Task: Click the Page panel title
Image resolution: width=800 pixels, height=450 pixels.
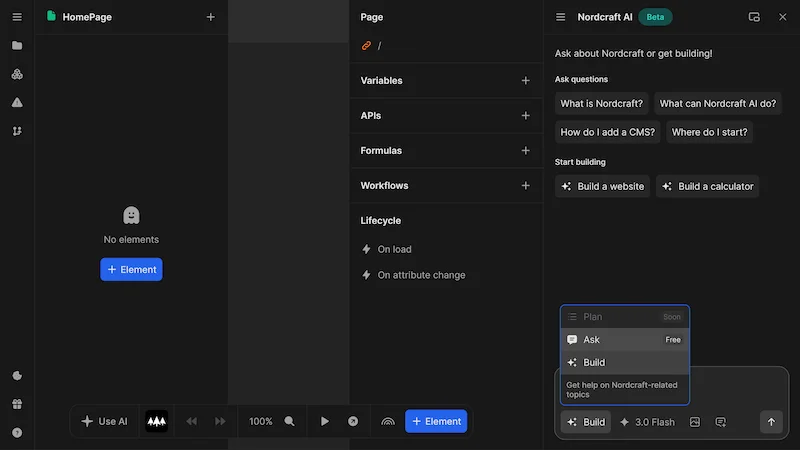Action: coord(371,17)
